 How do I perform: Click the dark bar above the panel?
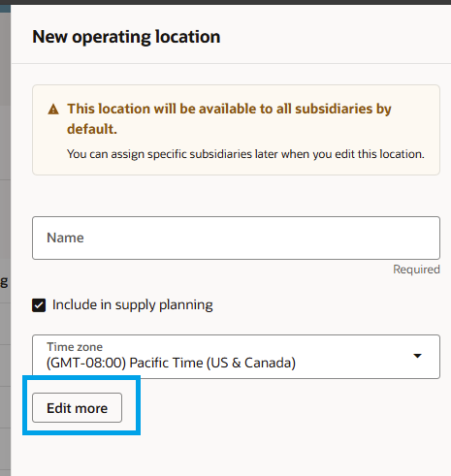[225, 2]
